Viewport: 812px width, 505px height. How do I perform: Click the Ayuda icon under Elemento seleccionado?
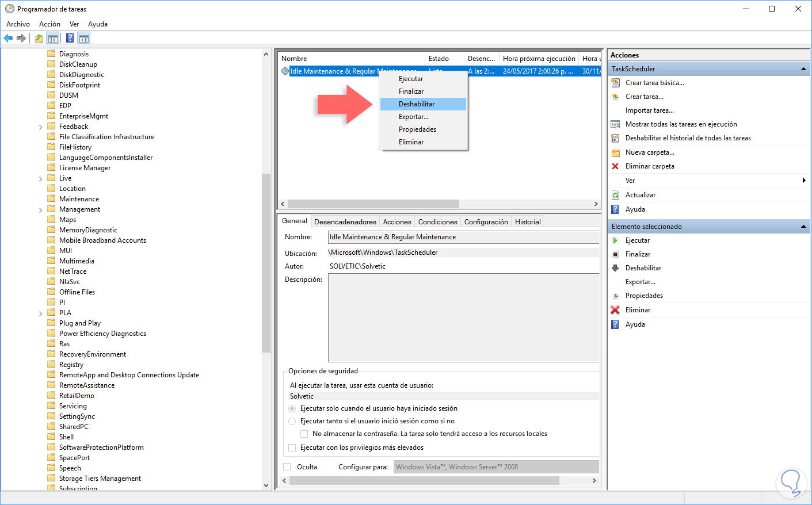click(x=615, y=324)
